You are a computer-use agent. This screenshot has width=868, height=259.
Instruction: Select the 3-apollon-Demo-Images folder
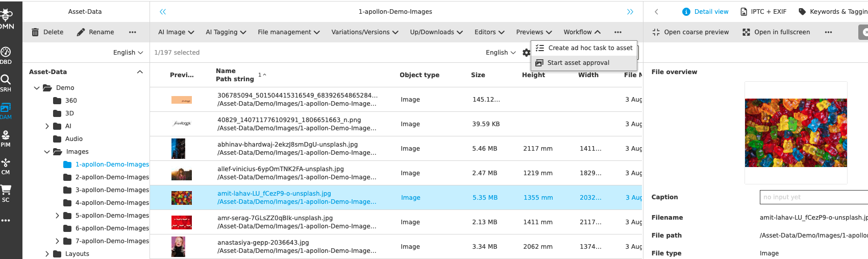tap(112, 190)
